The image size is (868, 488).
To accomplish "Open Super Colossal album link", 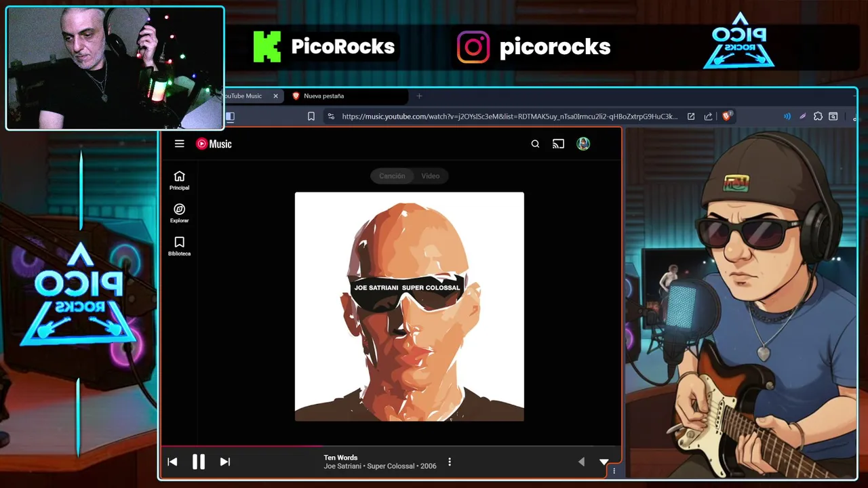I will [391, 466].
